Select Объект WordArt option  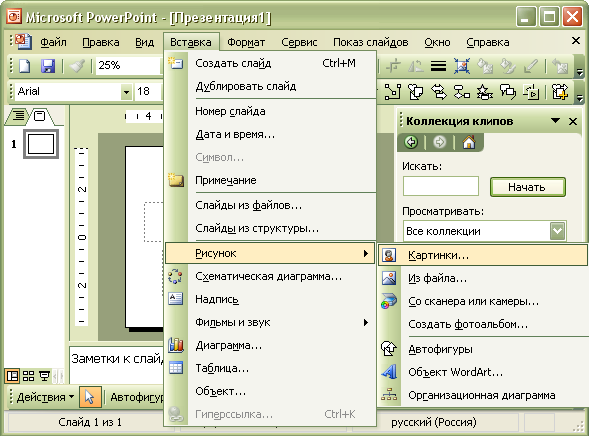tap(483, 372)
